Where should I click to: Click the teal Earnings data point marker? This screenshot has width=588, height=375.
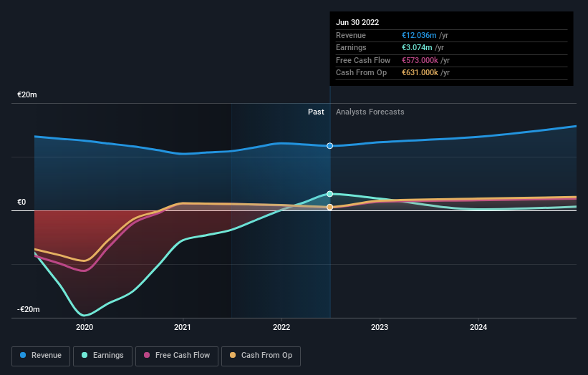click(x=329, y=194)
